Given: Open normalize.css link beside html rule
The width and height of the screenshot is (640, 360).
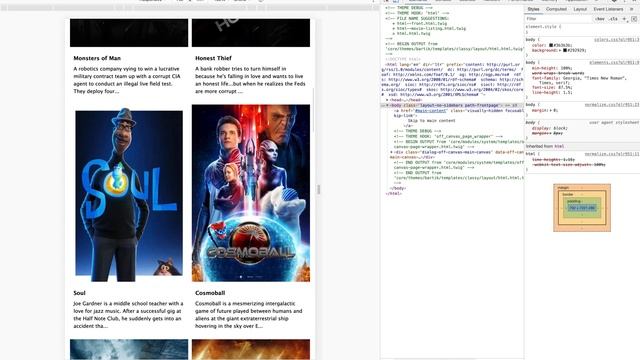Looking at the screenshot, I should point(612,154).
